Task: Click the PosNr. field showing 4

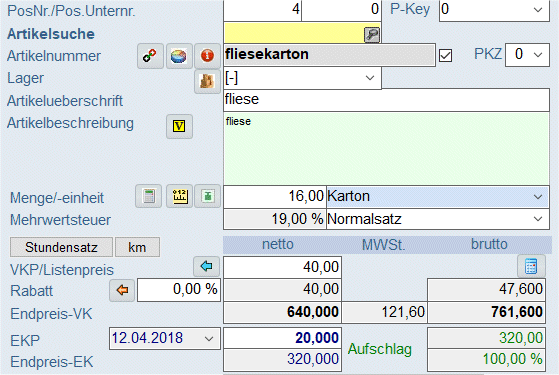Action: (x=262, y=10)
